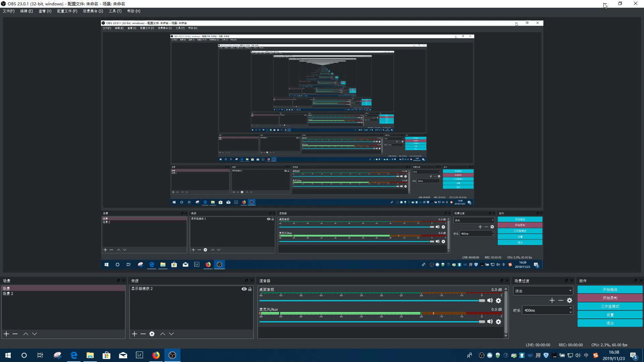
Task: Click the 桌面音频 volume slider
Action: (372, 301)
